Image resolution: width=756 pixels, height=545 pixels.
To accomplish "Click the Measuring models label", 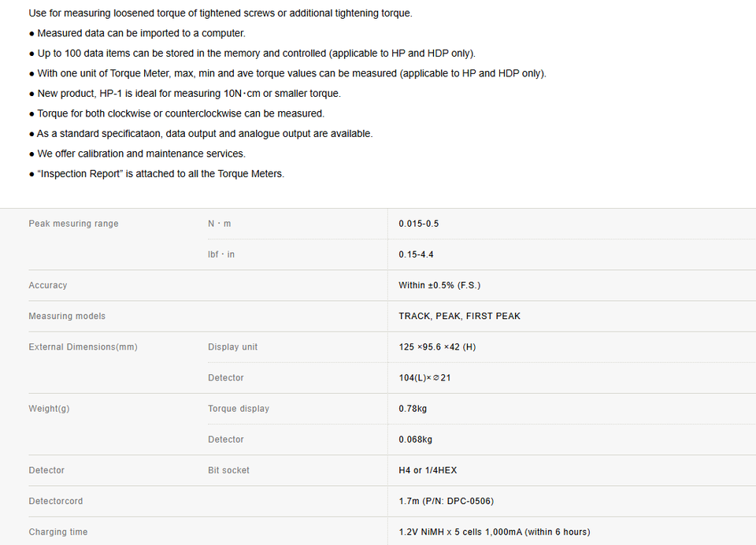I will pos(67,317).
